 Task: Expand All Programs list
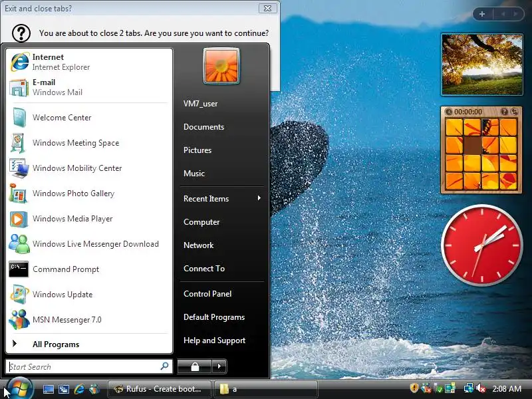point(89,344)
